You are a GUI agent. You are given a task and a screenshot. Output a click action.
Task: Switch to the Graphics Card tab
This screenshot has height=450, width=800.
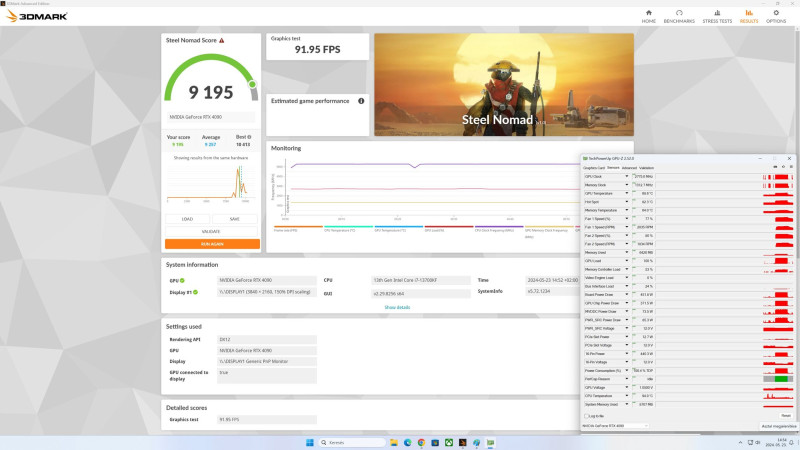[594, 167]
